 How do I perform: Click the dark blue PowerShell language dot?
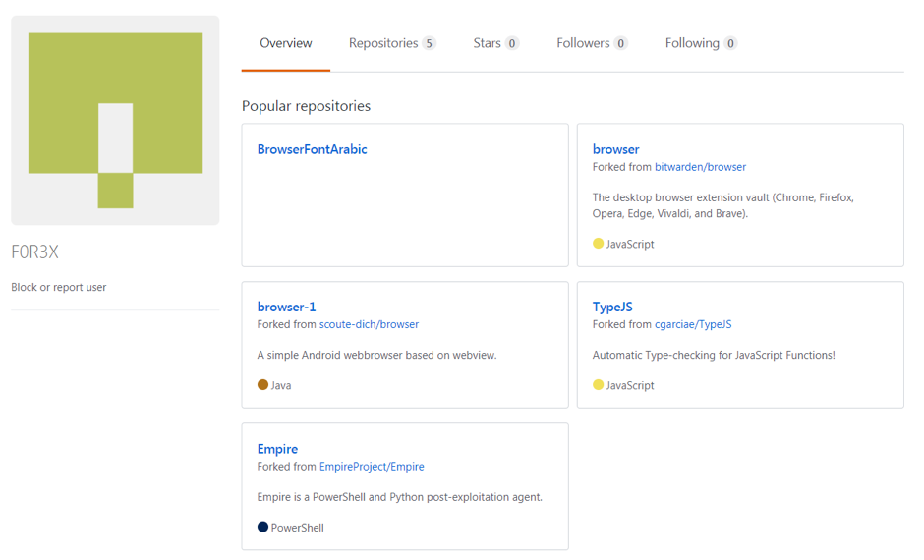(262, 527)
